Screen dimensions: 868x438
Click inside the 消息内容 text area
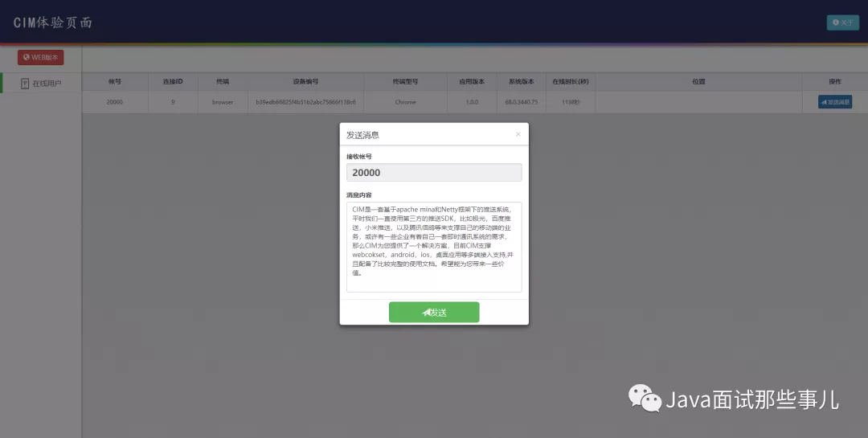point(434,247)
